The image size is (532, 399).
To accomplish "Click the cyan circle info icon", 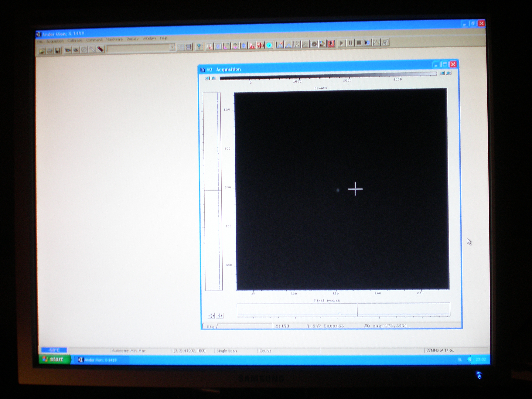I will (269, 45).
